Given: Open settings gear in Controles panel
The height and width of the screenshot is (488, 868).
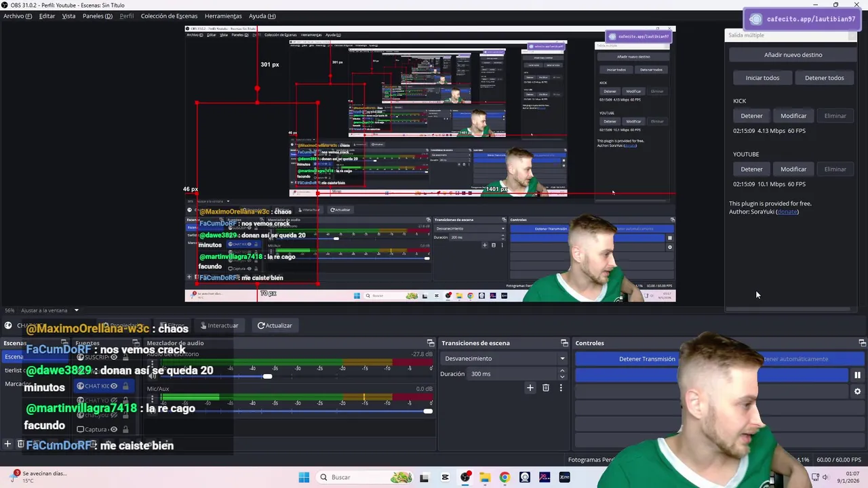Looking at the screenshot, I should coord(857,391).
